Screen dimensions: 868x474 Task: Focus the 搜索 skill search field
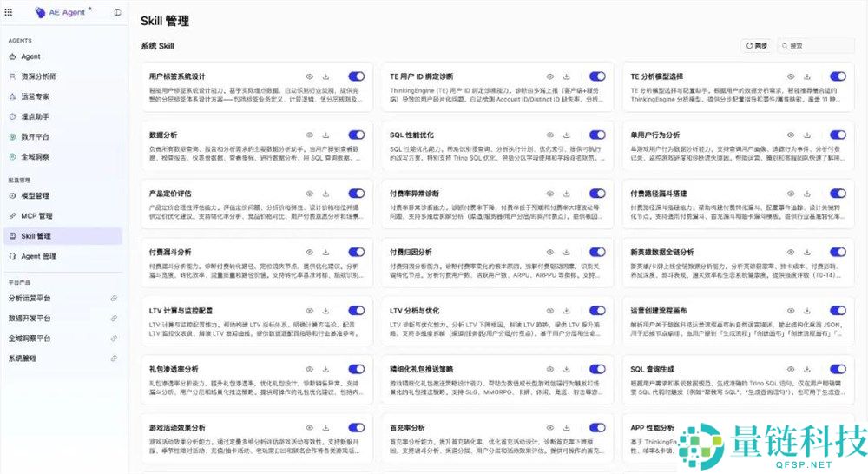click(815, 46)
